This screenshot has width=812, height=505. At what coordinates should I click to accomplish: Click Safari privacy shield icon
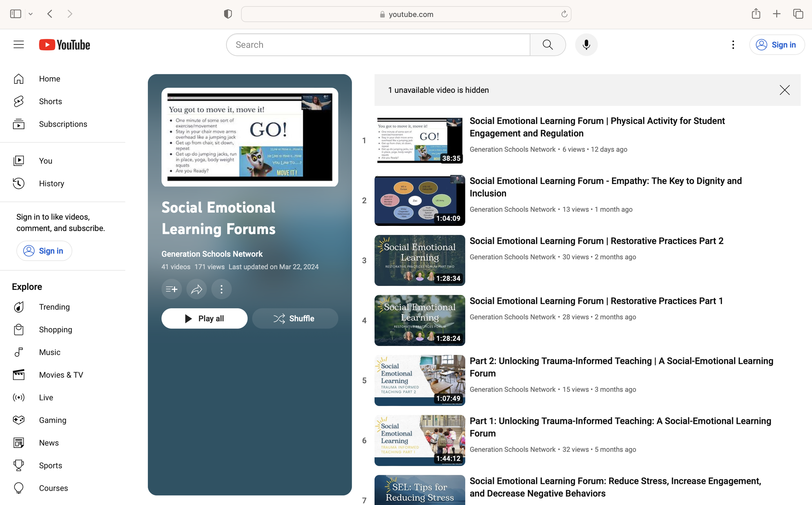click(228, 14)
